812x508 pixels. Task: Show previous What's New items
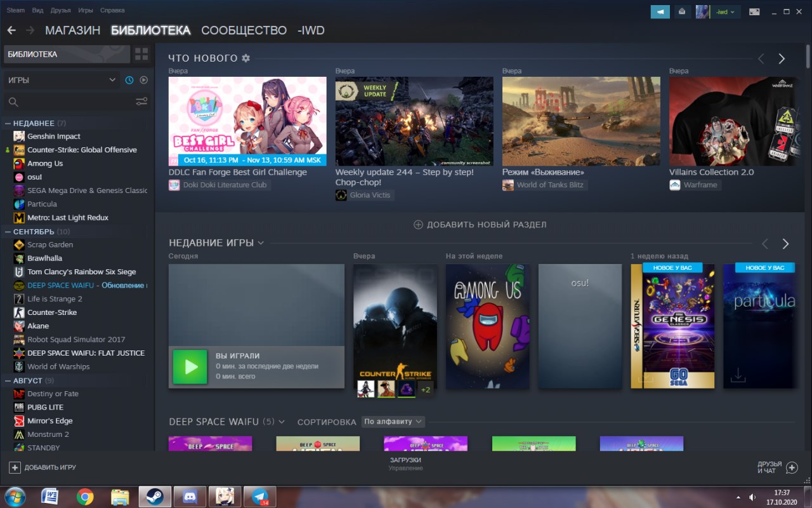[x=761, y=58]
